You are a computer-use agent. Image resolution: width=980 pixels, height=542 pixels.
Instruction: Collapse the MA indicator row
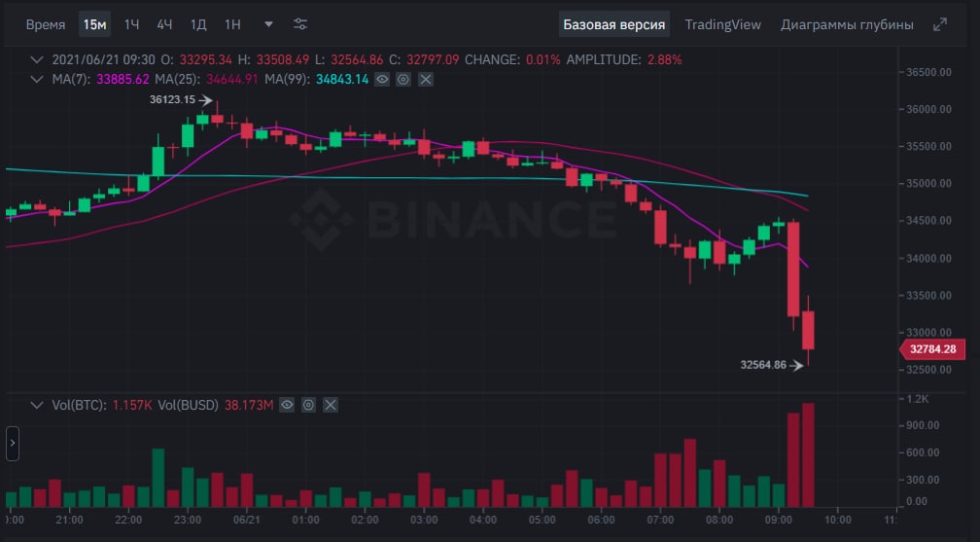point(37,80)
